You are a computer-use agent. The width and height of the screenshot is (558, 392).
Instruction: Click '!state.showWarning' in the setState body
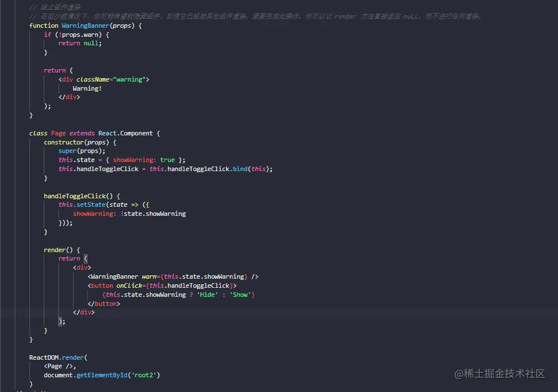(x=153, y=214)
